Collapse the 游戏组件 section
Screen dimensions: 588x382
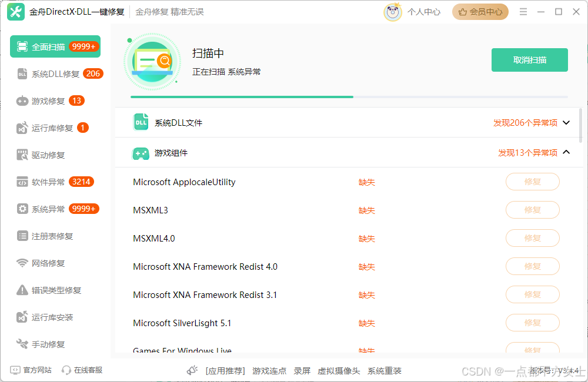(x=566, y=152)
